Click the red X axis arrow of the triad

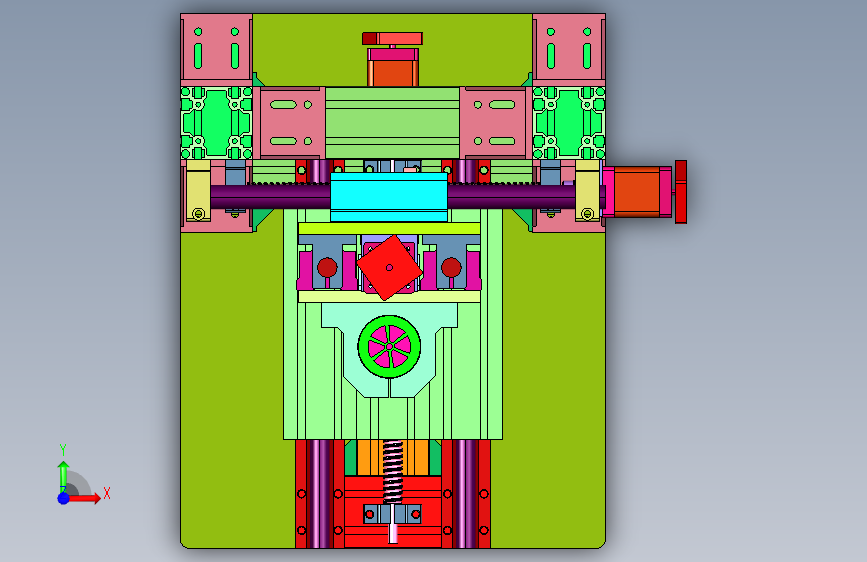pos(84,498)
